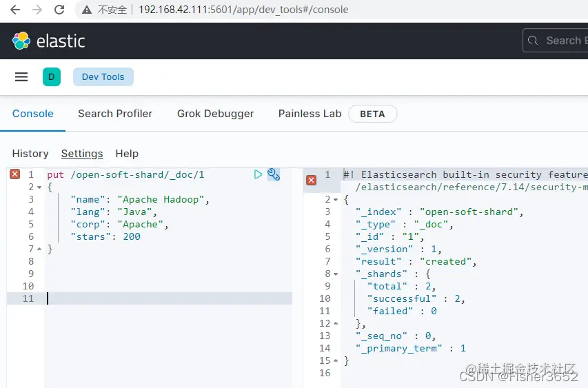The width and height of the screenshot is (588, 388).
Task: Switch to the Console tab
Action: (x=33, y=114)
